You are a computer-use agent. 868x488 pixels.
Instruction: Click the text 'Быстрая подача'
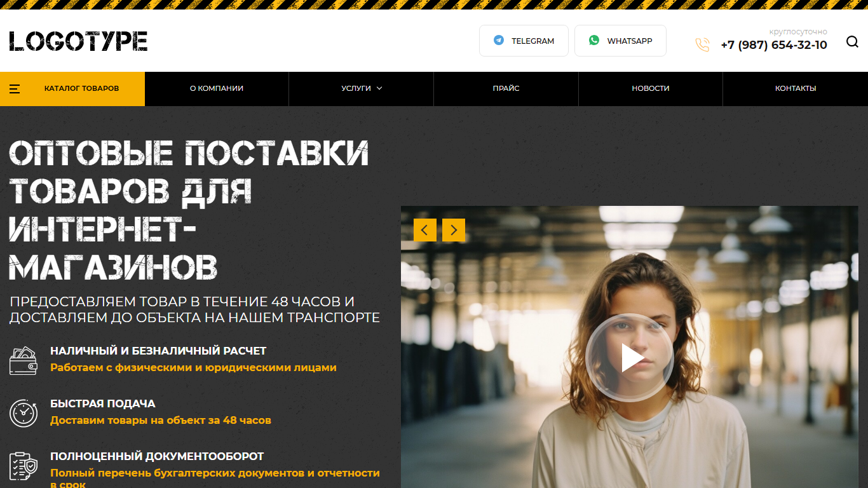[x=103, y=403]
